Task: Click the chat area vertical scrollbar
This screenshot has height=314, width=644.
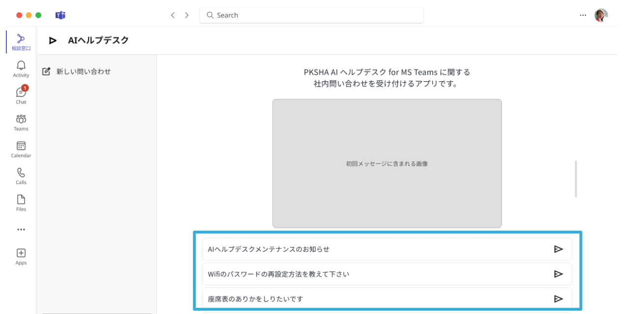Action: (x=575, y=179)
